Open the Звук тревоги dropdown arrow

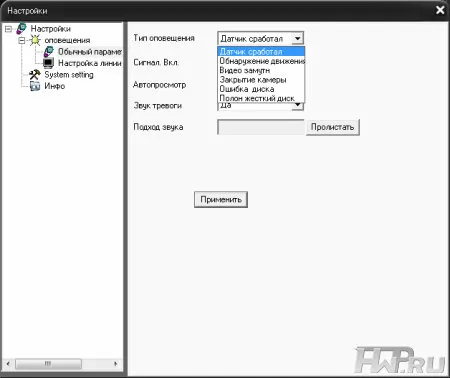point(297,106)
